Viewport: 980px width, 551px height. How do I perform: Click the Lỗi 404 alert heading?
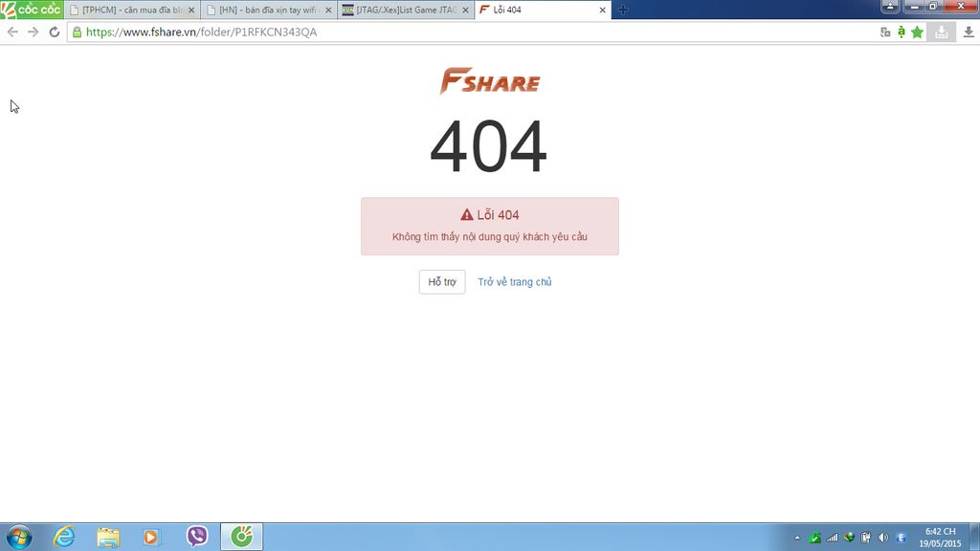(490, 215)
